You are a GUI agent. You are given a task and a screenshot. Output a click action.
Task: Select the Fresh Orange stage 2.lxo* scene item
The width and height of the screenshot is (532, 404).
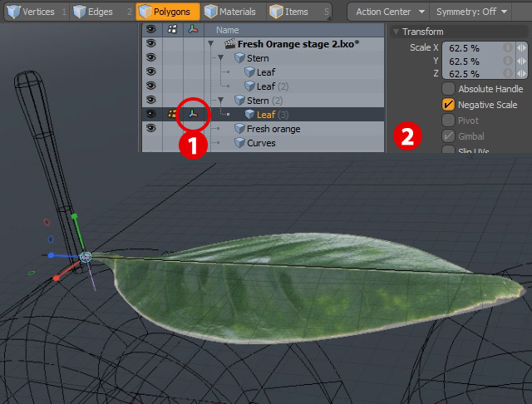coord(298,44)
